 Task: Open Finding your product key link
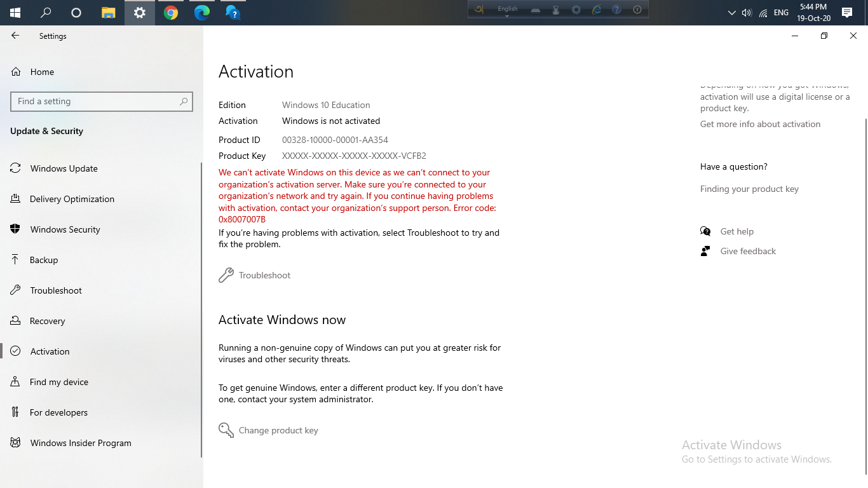pos(749,189)
